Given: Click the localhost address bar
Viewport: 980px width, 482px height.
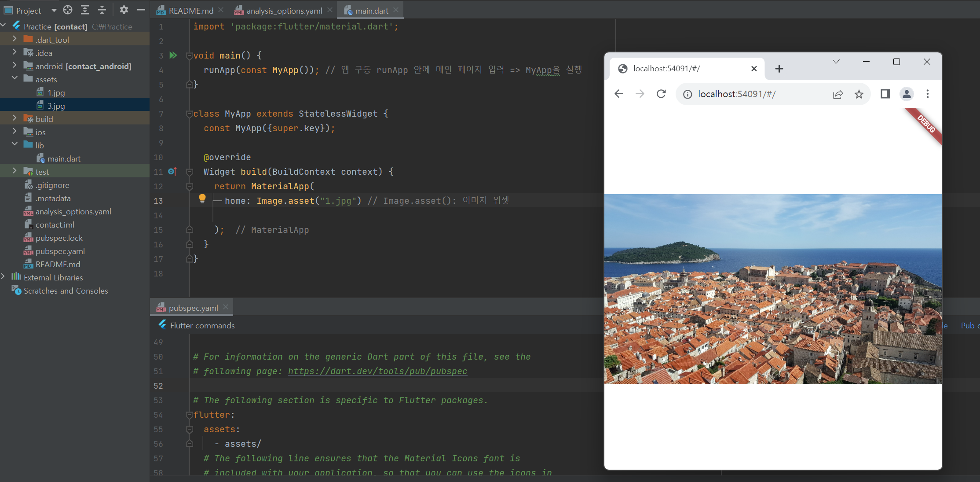Looking at the screenshot, I should pos(737,94).
